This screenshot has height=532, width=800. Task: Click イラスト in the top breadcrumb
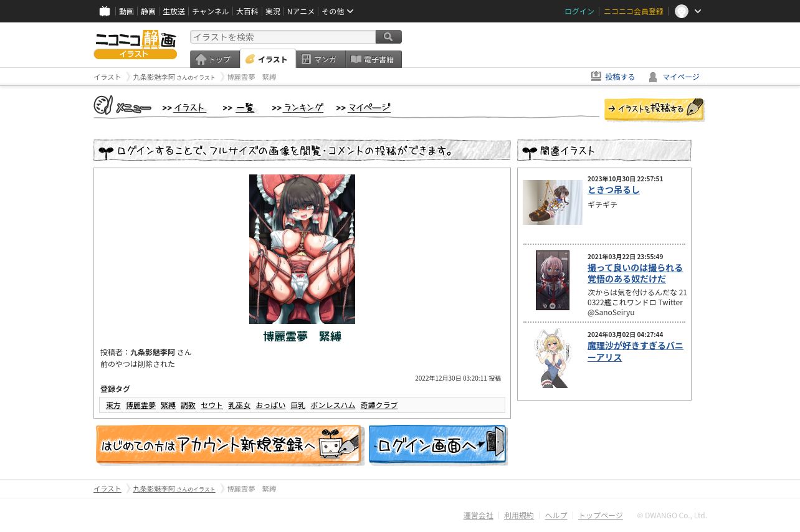(x=107, y=77)
